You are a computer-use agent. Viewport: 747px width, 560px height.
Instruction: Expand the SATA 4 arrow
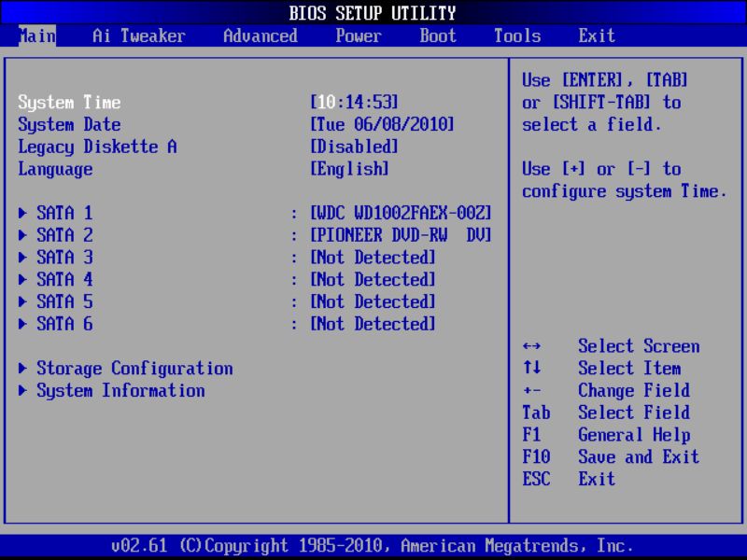click(22, 279)
